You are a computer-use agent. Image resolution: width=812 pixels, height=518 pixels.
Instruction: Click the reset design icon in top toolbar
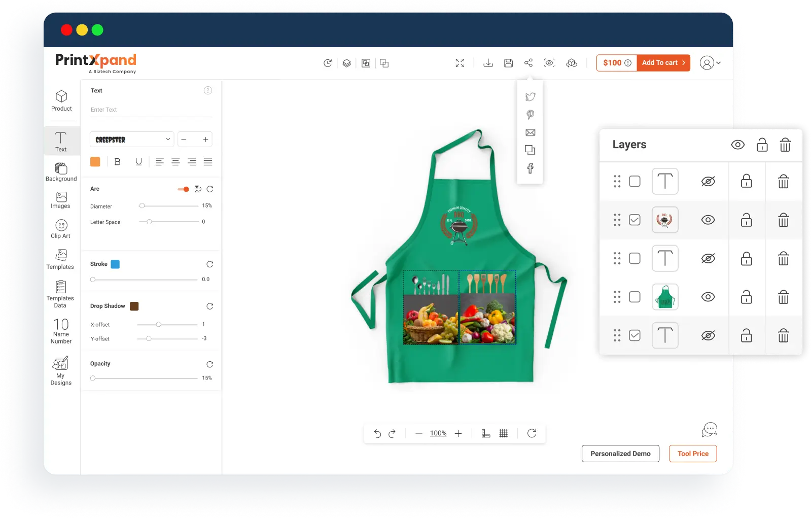[x=328, y=63]
